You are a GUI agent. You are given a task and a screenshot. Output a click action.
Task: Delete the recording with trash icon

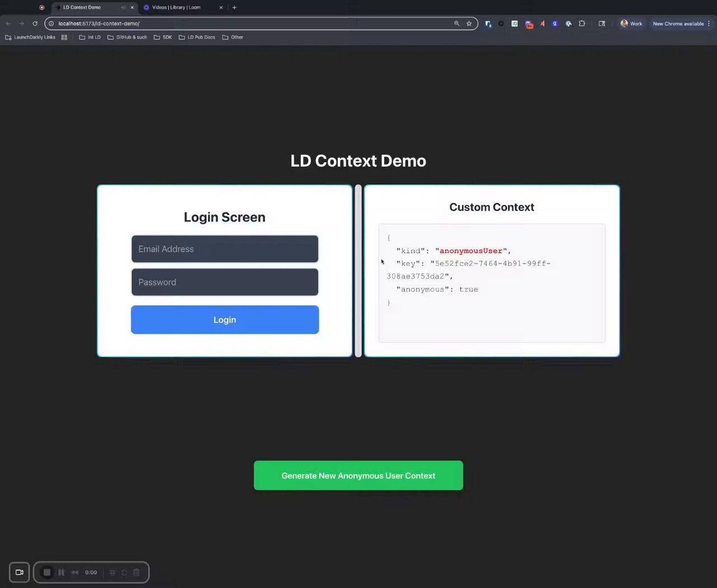tap(136, 572)
